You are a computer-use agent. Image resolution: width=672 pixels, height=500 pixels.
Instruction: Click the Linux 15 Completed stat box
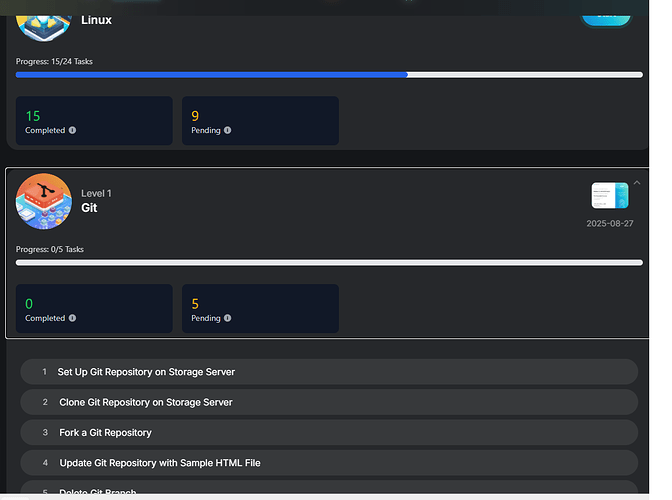[94, 121]
